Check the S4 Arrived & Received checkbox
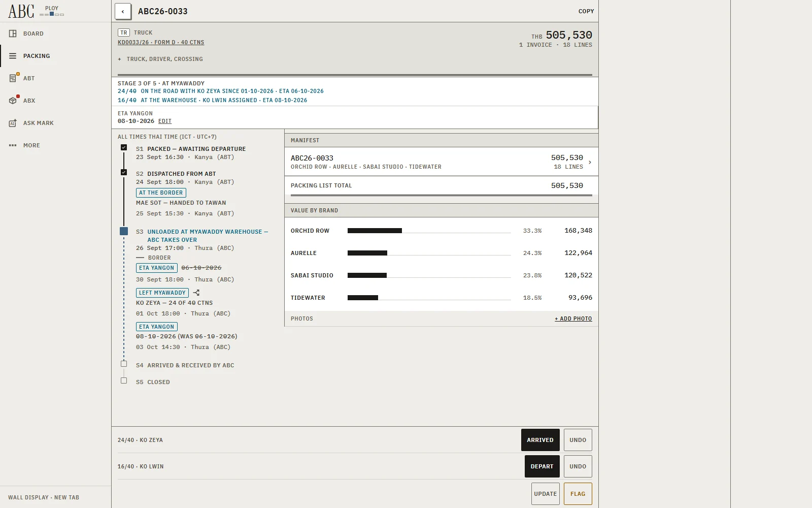The height and width of the screenshot is (508, 812). click(x=124, y=364)
